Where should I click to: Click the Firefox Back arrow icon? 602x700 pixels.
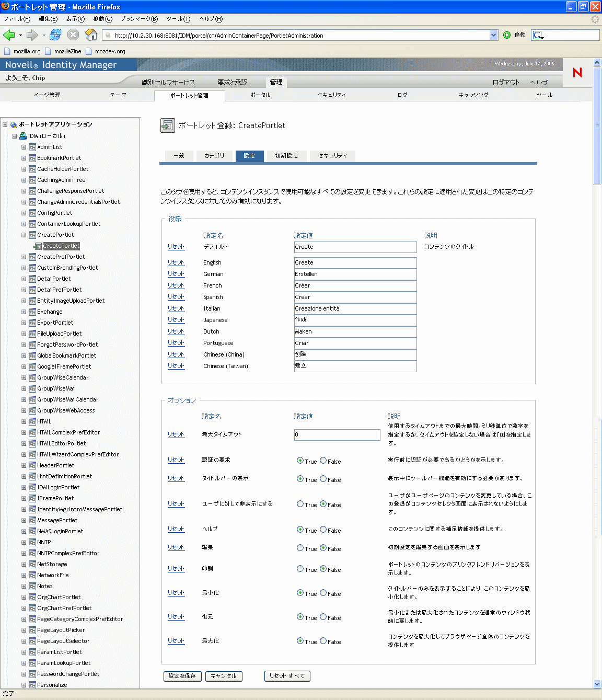9,35
